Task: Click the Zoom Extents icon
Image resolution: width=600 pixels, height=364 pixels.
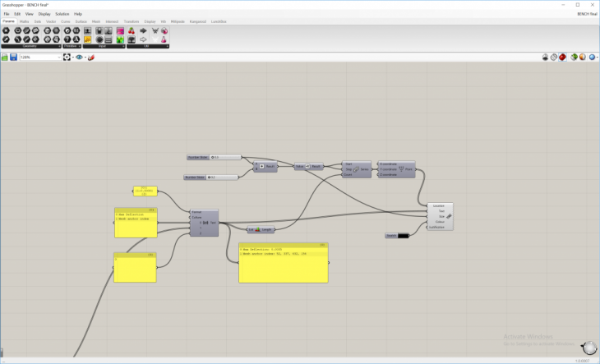Action: (x=67, y=58)
